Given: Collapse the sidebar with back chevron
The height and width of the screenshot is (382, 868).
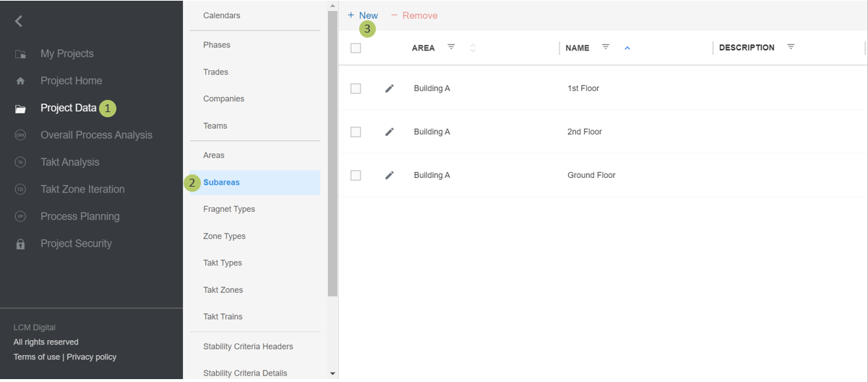Looking at the screenshot, I should tap(19, 21).
